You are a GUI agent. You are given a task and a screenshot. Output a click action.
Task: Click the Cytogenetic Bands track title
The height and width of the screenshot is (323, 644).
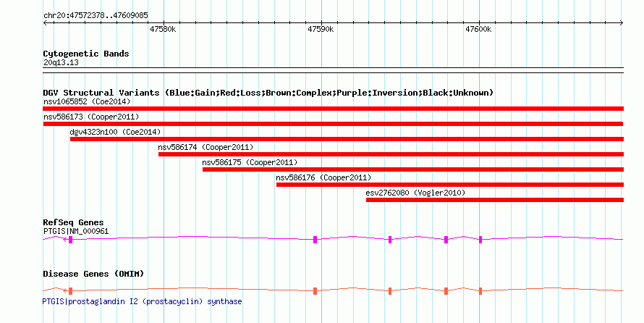86,54
